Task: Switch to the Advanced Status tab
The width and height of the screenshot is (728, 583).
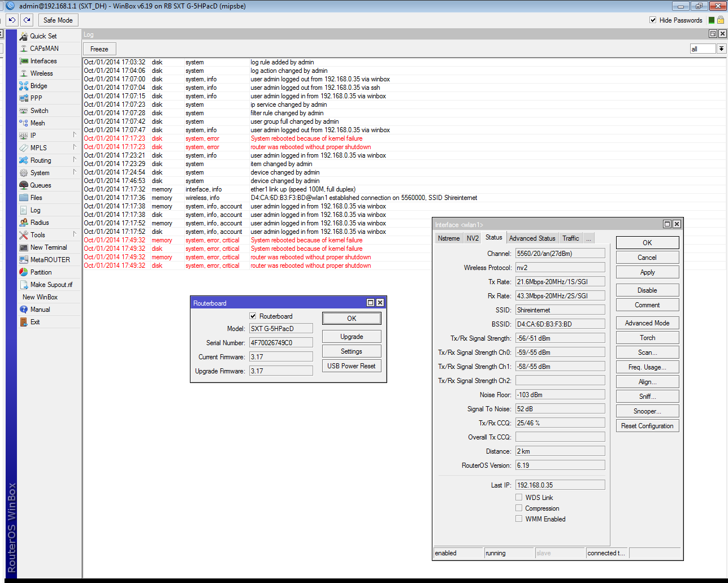Action: (x=532, y=238)
